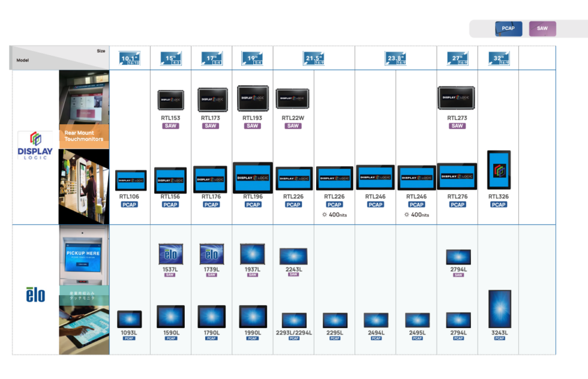Screen dimensions: 588x379
Task: Enable the SAW filter
Action: click(542, 28)
